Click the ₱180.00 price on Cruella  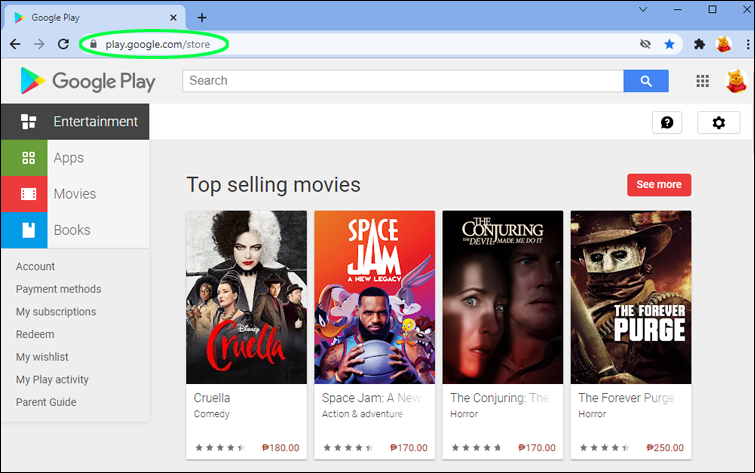click(x=281, y=448)
